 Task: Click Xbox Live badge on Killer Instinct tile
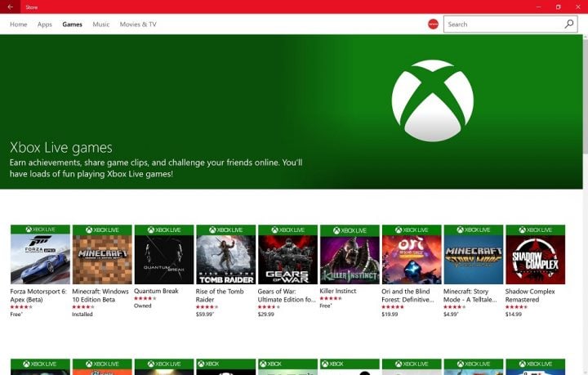[x=350, y=230]
